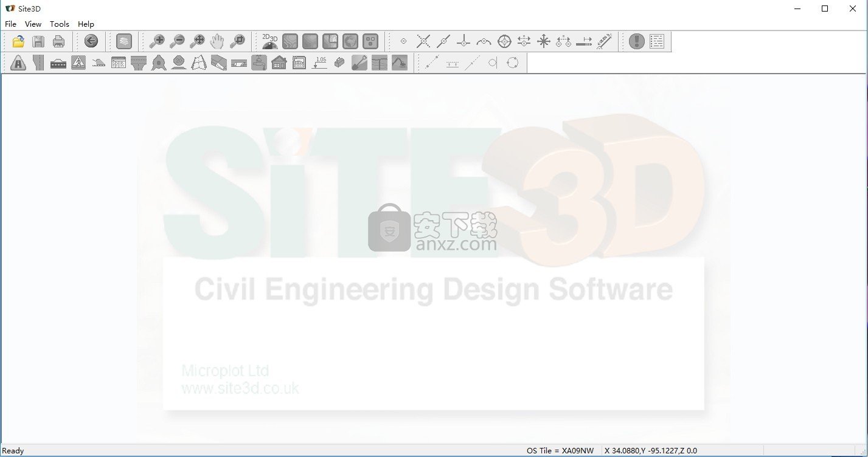Open the File menu
The height and width of the screenshot is (457, 868).
(10, 24)
